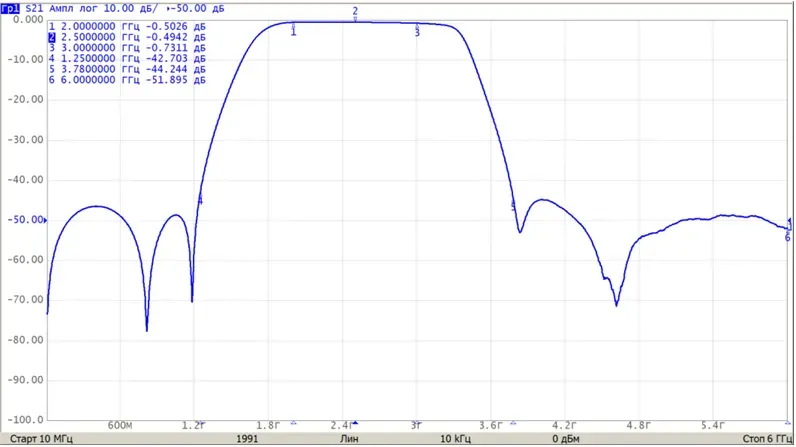Click the 4.8Г frequency axis label
Viewport: 796px width, 447px height.
[x=639, y=426]
